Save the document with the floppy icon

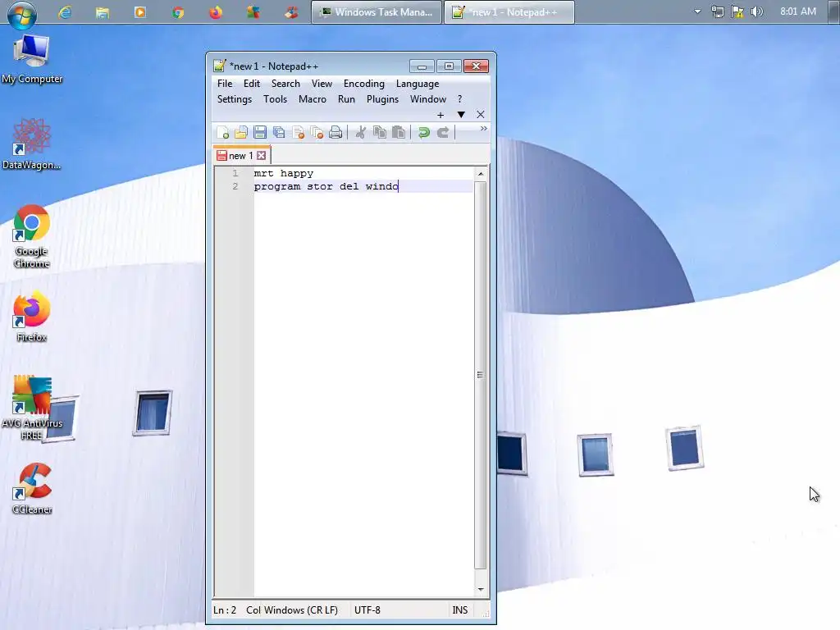tap(260, 132)
